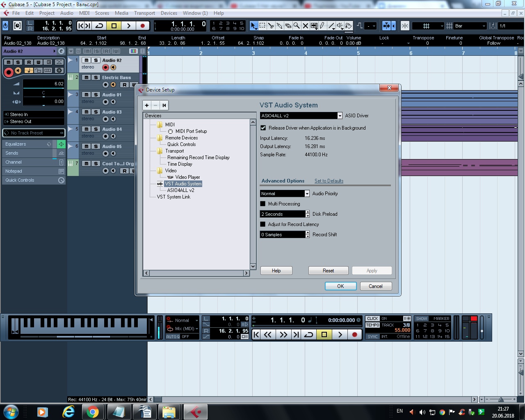Screen dimensions: 525x420
Task: Open the Project menu
Action: (x=47, y=13)
